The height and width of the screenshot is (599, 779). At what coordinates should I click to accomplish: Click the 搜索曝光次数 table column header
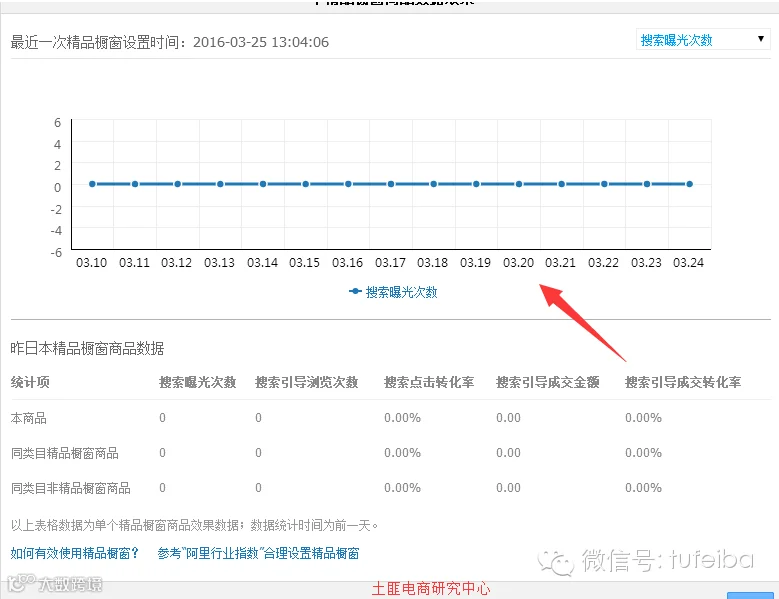click(x=197, y=382)
